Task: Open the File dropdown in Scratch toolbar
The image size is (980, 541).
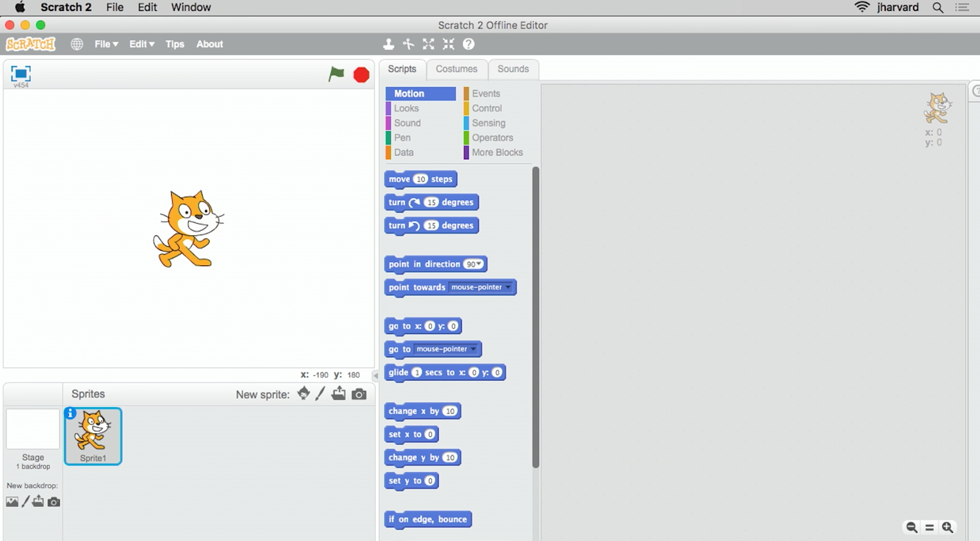Action: pos(106,44)
